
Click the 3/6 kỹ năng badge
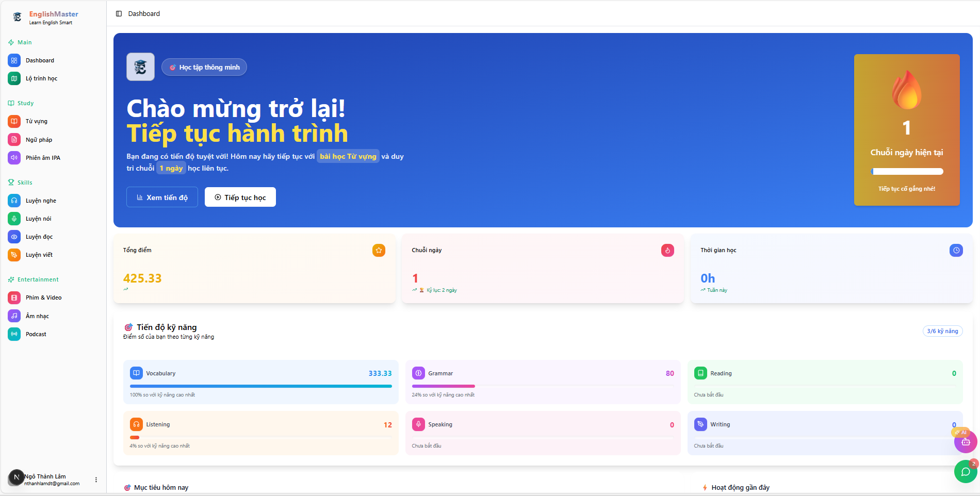click(x=942, y=331)
